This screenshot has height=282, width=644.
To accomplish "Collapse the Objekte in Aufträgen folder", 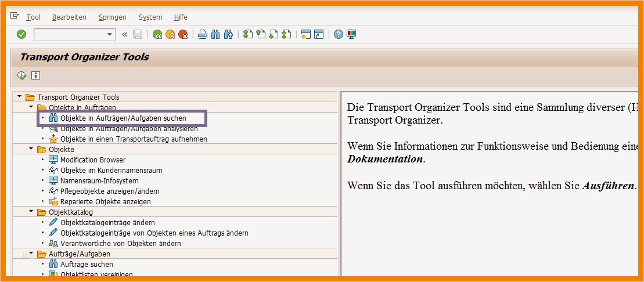I will coord(31,107).
